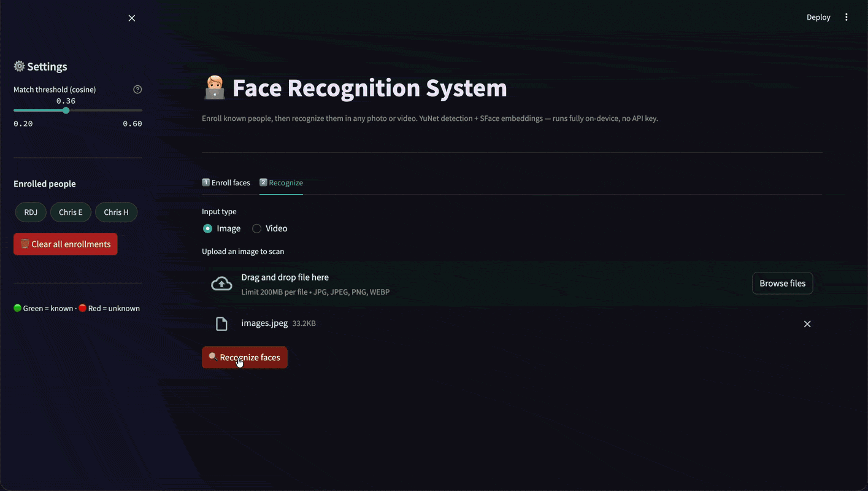Click the face emoji beside the title

(x=215, y=88)
